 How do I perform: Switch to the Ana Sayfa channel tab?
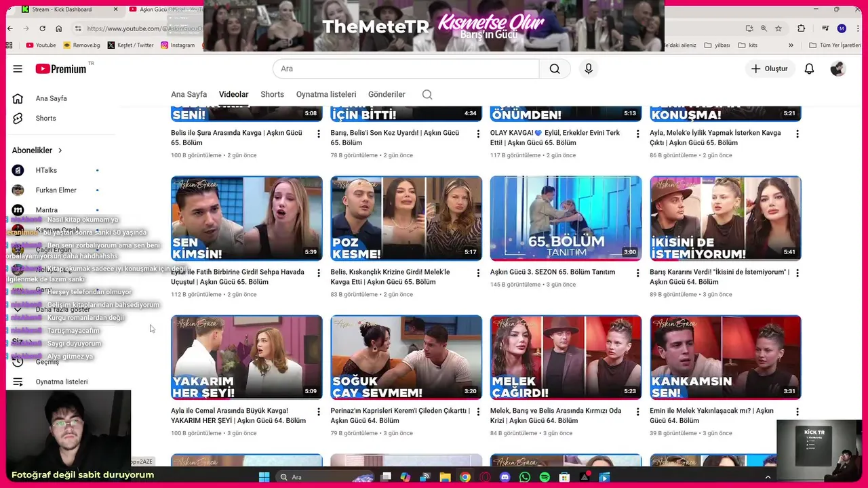point(189,94)
